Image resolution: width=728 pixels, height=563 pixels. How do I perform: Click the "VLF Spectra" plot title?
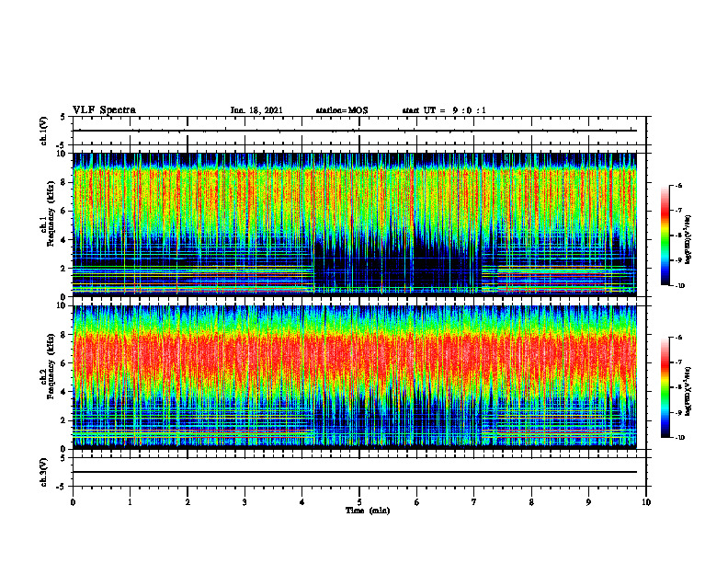click(105, 110)
